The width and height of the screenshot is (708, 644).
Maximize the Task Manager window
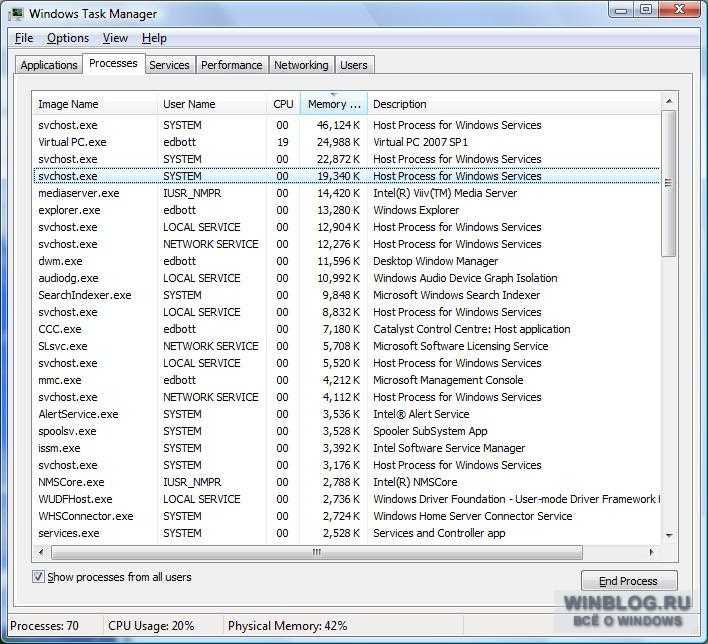tap(646, 10)
